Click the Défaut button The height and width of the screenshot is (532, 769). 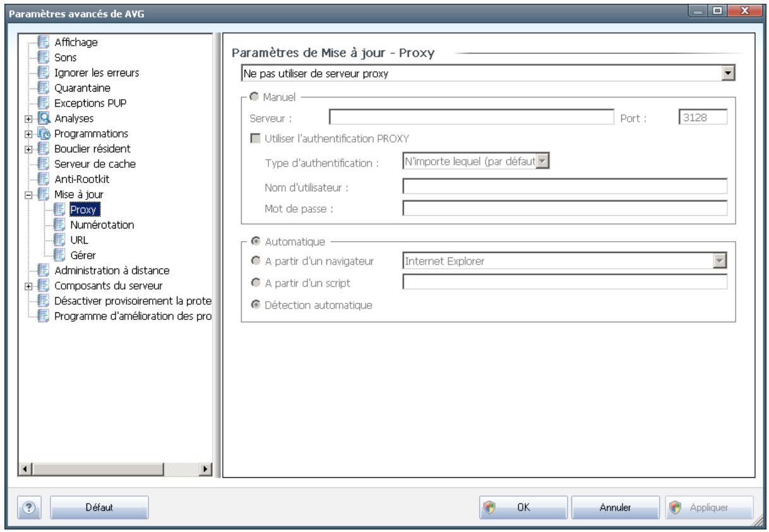click(x=99, y=507)
